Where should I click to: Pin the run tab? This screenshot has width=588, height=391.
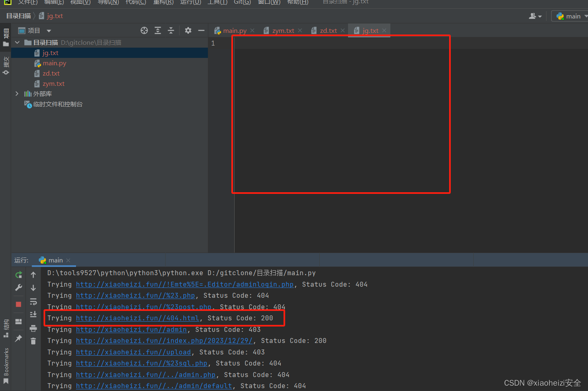click(x=18, y=338)
